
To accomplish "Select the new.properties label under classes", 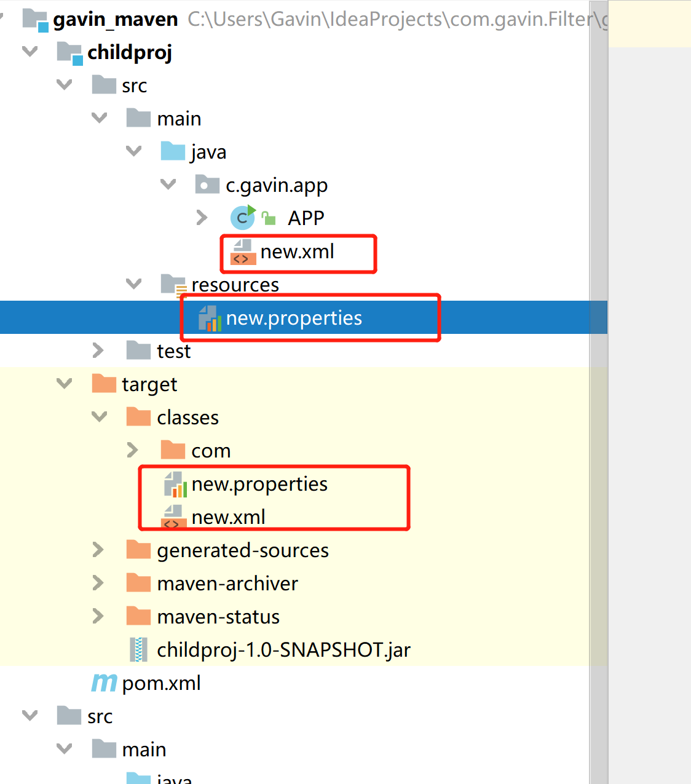I will [259, 485].
